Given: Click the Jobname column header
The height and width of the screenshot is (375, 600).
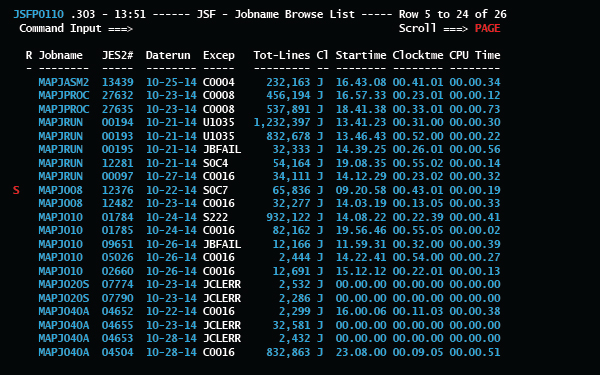Looking at the screenshot, I should pyautogui.click(x=60, y=55).
